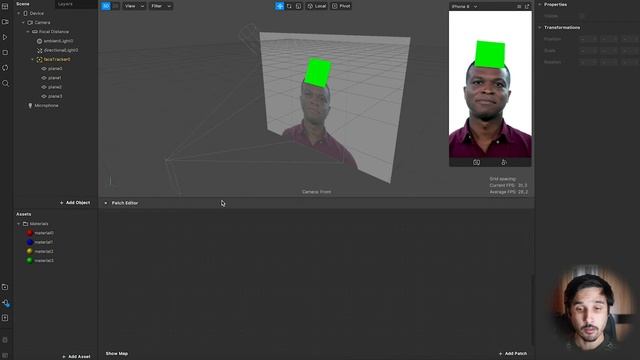Click the Add Asset button
This screenshot has width=640, height=360.
(x=76, y=357)
